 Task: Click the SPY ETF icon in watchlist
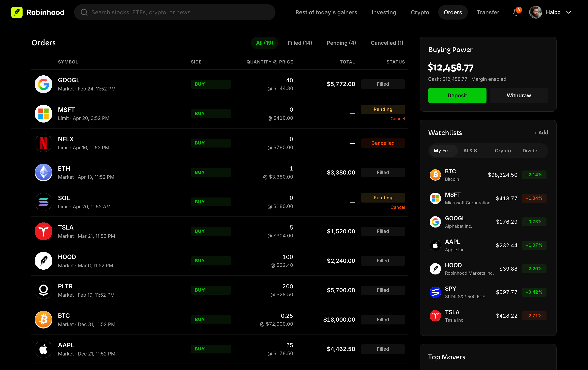coord(435,292)
